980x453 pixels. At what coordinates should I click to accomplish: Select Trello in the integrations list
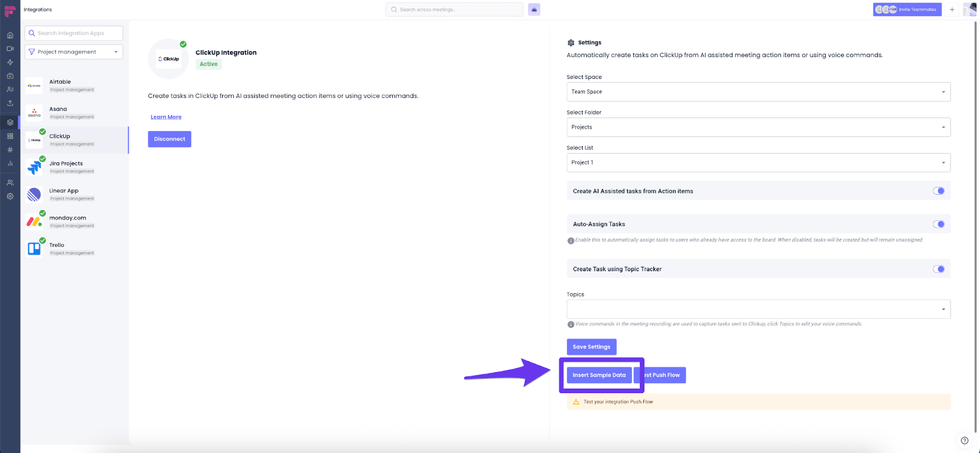(x=74, y=249)
